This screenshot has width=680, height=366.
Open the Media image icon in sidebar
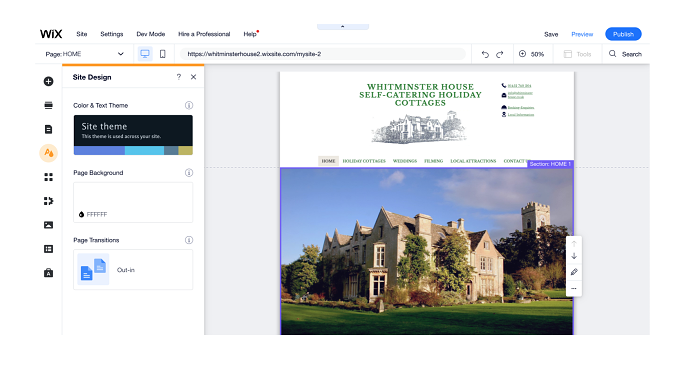[x=49, y=225]
